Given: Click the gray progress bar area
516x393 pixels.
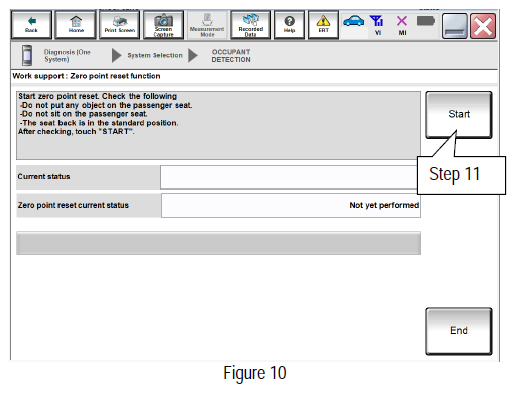Looking at the screenshot, I should click(218, 243).
